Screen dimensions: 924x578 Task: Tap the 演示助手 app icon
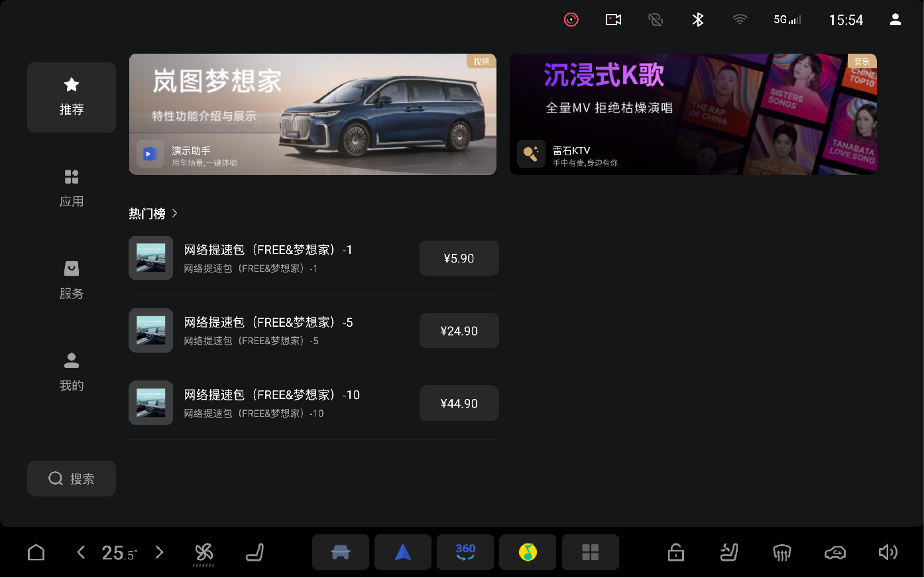[150, 154]
